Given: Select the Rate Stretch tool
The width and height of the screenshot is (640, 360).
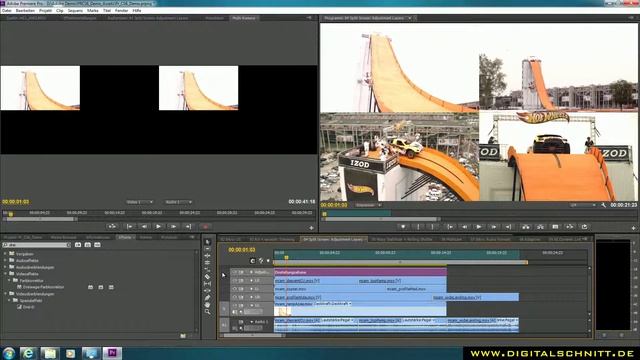Looking at the screenshot, I should tap(207, 269).
